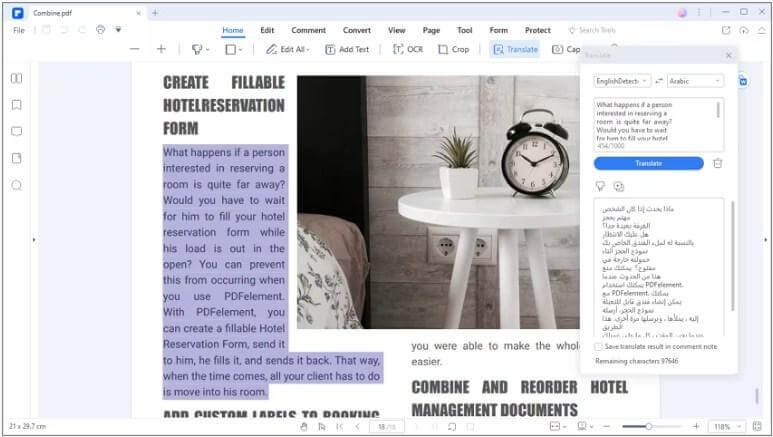Open the rectangle shape dropdown
773x437 pixels.
234,49
